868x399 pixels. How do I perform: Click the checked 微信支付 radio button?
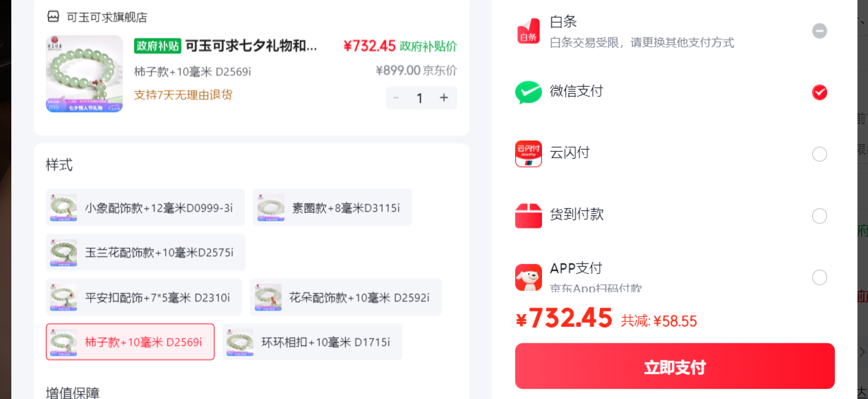point(819,93)
